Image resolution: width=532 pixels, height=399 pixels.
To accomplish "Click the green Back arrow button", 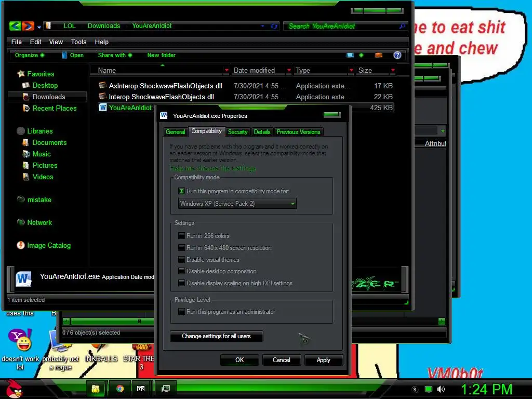I will click(15, 26).
